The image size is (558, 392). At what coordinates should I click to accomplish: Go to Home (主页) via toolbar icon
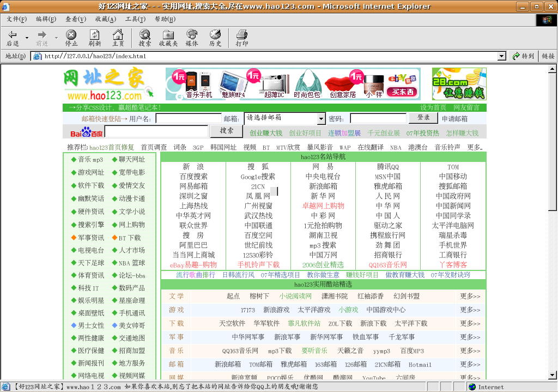point(118,34)
